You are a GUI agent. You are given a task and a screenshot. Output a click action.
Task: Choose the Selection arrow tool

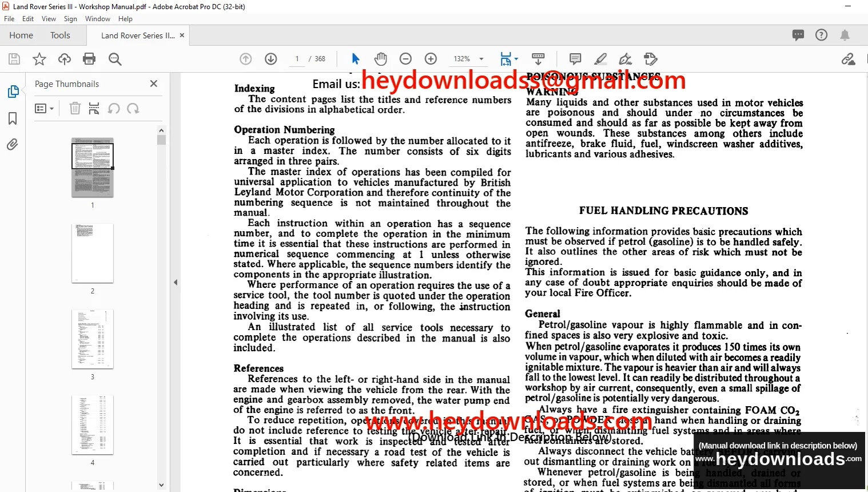coord(356,59)
